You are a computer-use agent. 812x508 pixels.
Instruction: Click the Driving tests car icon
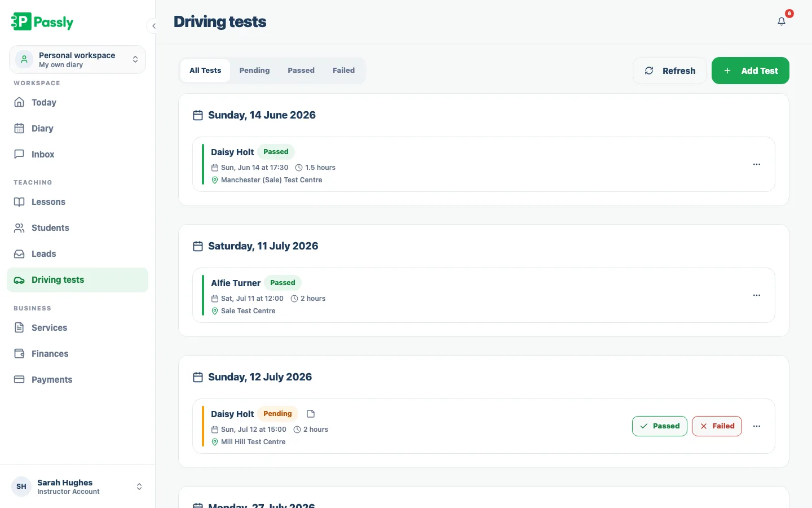(19, 280)
